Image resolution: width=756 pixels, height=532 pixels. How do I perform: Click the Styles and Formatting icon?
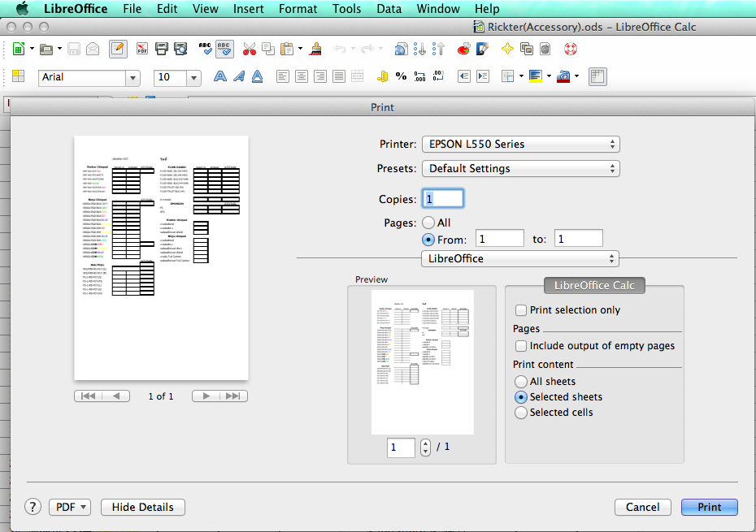coord(19,76)
